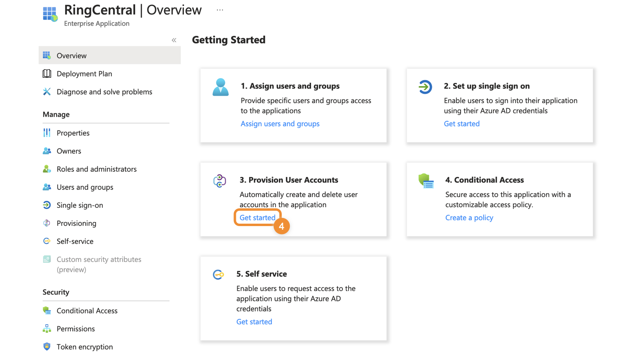
Task: Click the Overview grid icon in sidebar
Action: click(x=47, y=56)
